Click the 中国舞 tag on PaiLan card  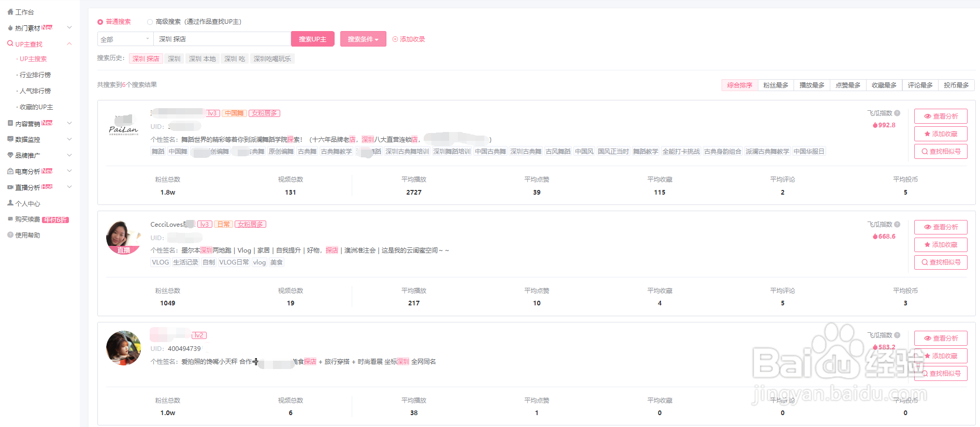point(234,113)
